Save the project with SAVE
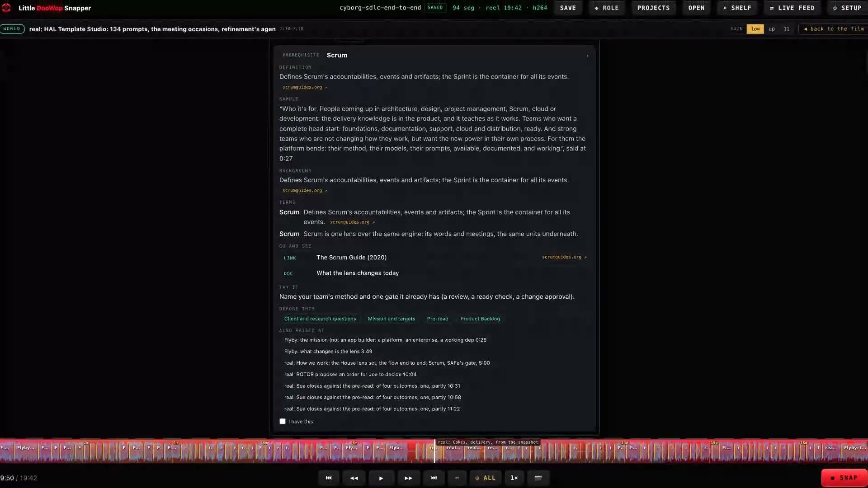The image size is (868, 488). [568, 8]
